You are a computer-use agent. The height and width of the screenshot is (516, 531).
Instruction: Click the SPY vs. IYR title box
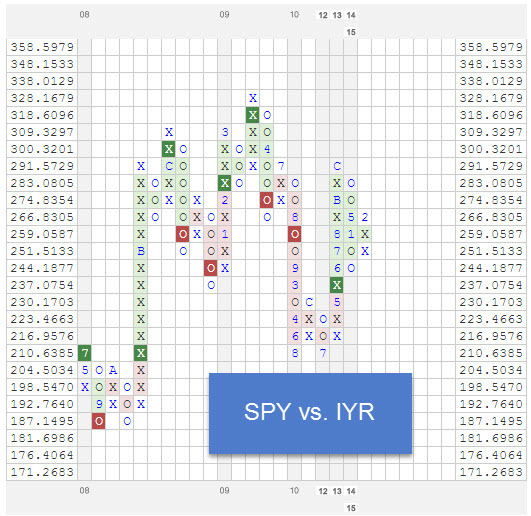[310, 413]
